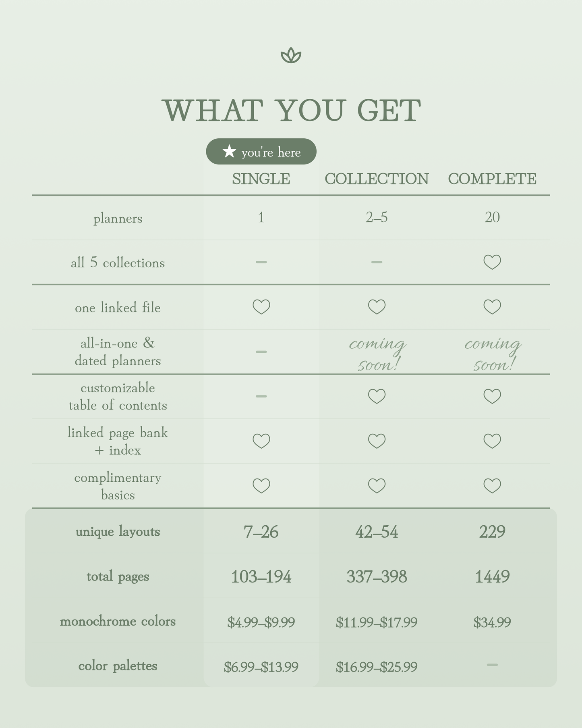Click the 'unique layouts' row label
Screen dimensions: 582x728
tap(118, 532)
